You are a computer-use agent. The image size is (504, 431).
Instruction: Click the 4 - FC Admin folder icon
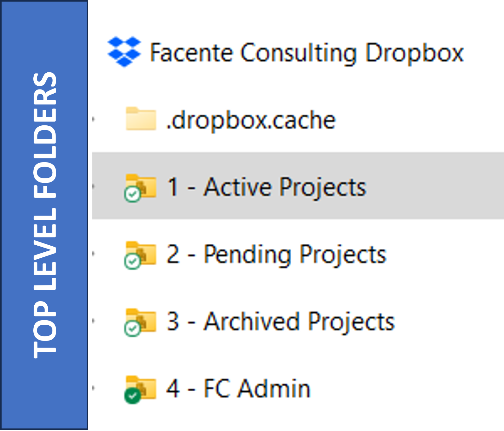pyautogui.click(x=141, y=389)
